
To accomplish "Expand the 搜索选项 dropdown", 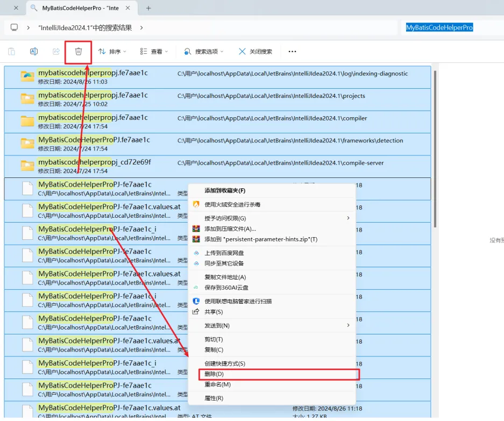I will [x=203, y=52].
